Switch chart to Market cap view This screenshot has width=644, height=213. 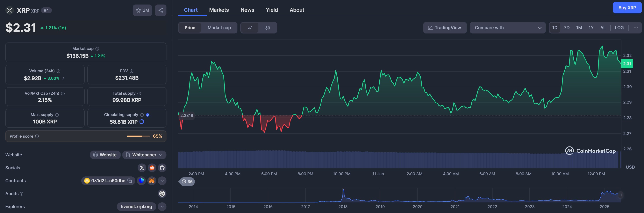click(x=219, y=28)
